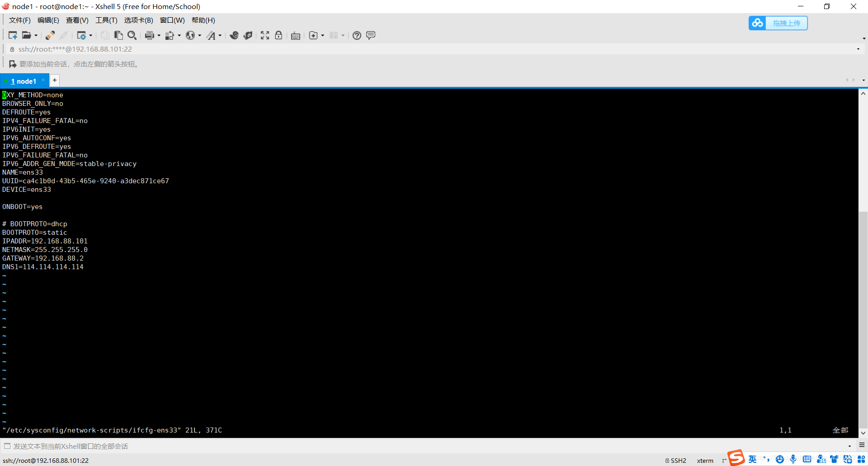Expand the color scheme dropdown arrow
This screenshot has width=868, height=466.
pos(179,35)
